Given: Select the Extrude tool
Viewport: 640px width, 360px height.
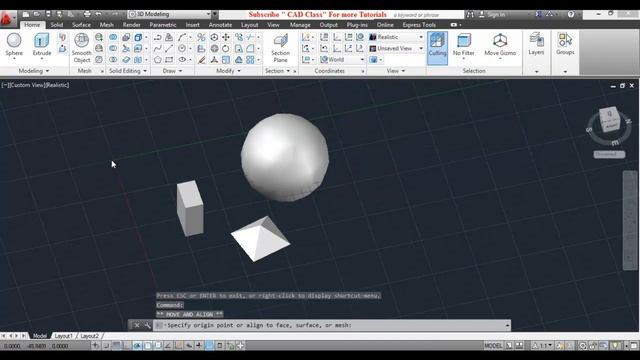Looking at the screenshot, I should 42,44.
